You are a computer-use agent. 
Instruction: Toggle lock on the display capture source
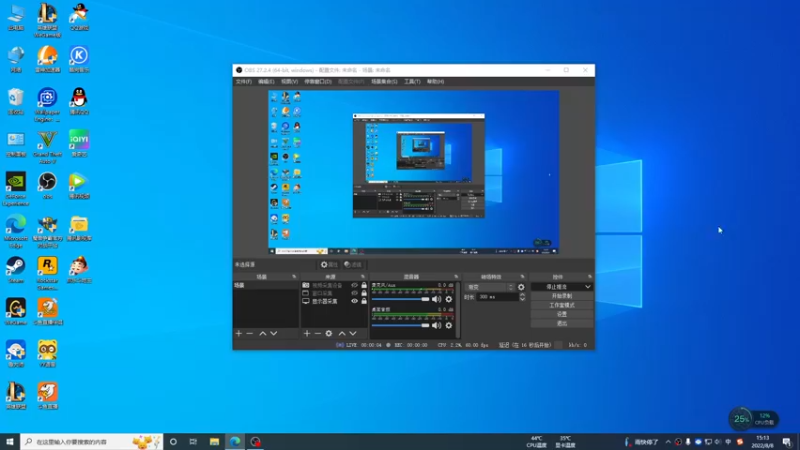[364, 301]
